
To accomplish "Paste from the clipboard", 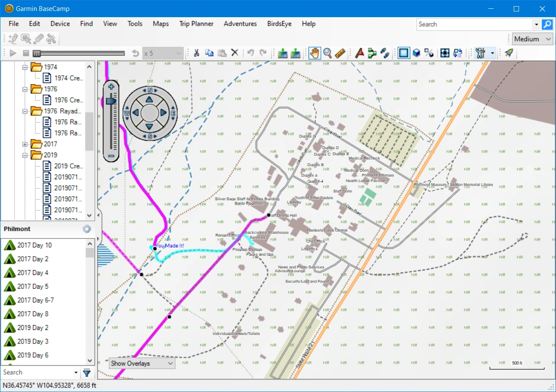I will [x=222, y=53].
